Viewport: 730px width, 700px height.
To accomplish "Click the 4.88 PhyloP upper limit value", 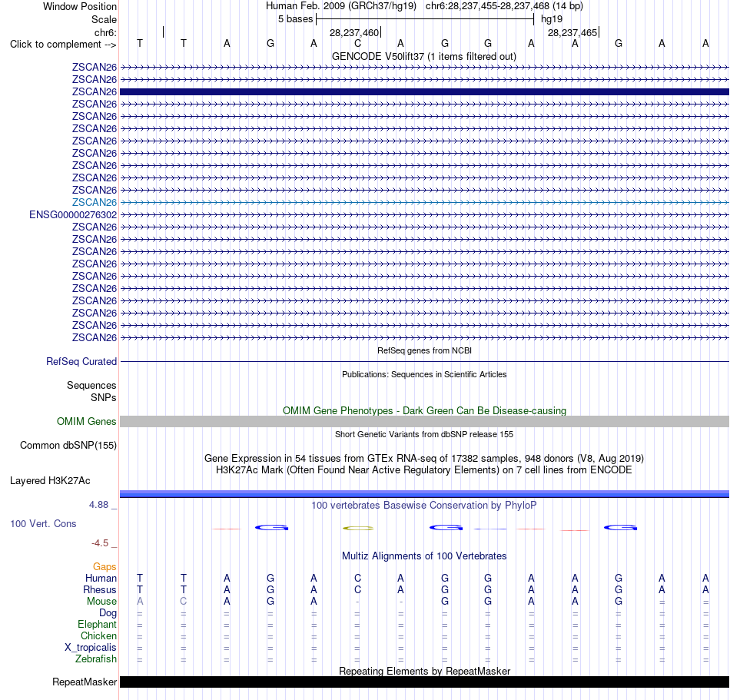I will 98,505.
